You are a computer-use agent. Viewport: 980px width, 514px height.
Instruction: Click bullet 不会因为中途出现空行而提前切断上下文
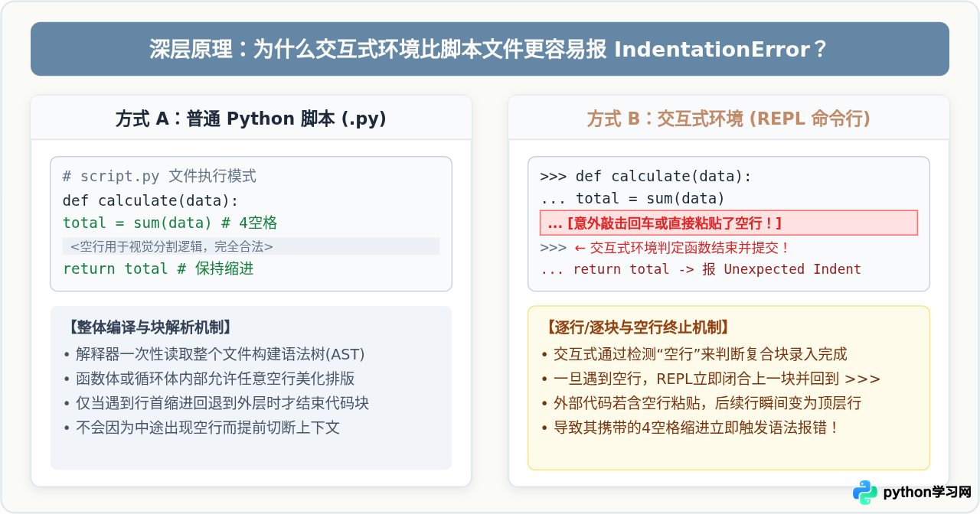tap(202, 428)
